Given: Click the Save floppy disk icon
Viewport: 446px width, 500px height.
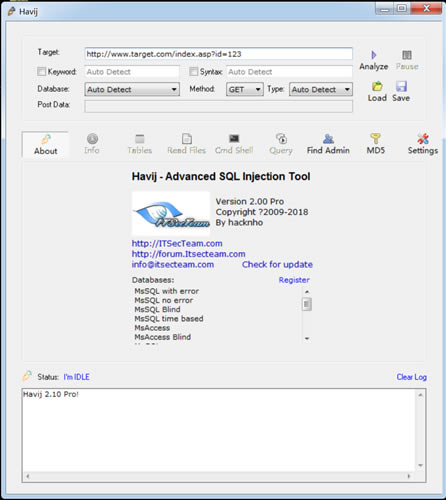Looking at the screenshot, I should (401, 86).
